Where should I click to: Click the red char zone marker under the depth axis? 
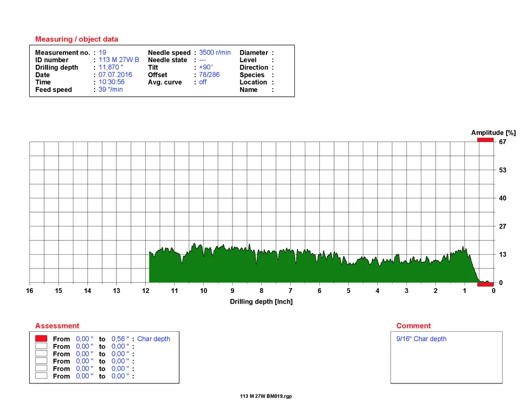tap(485, 284)
